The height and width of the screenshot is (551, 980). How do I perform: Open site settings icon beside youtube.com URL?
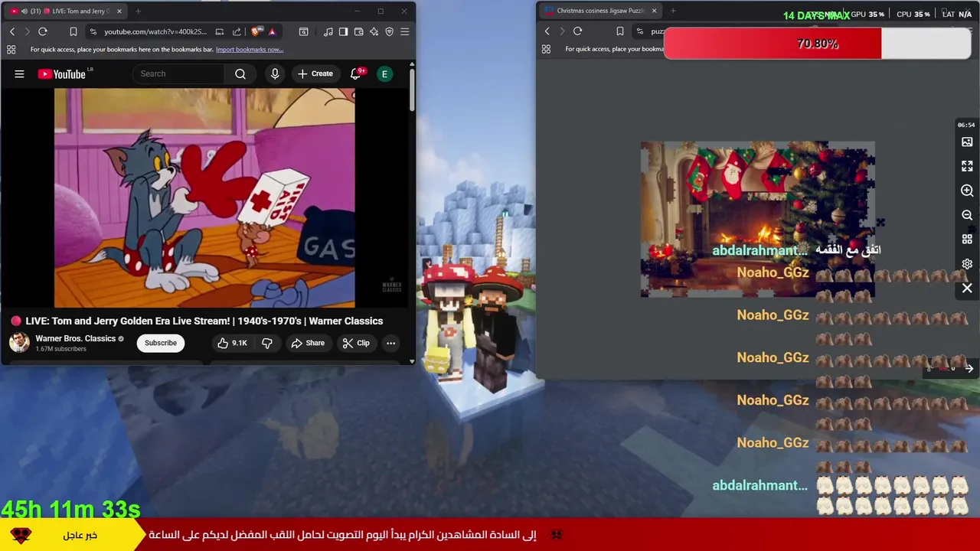tap(93, 31)
